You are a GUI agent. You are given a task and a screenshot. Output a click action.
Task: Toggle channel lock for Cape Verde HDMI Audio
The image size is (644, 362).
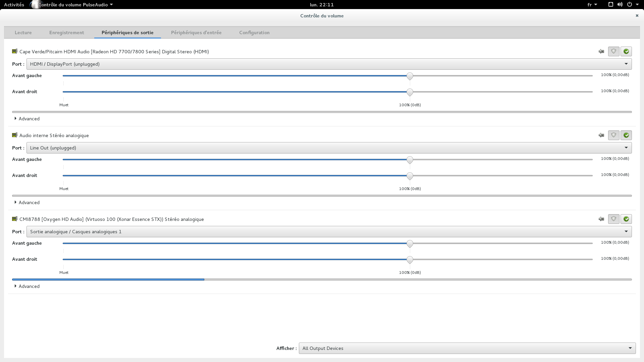[613, 51]
